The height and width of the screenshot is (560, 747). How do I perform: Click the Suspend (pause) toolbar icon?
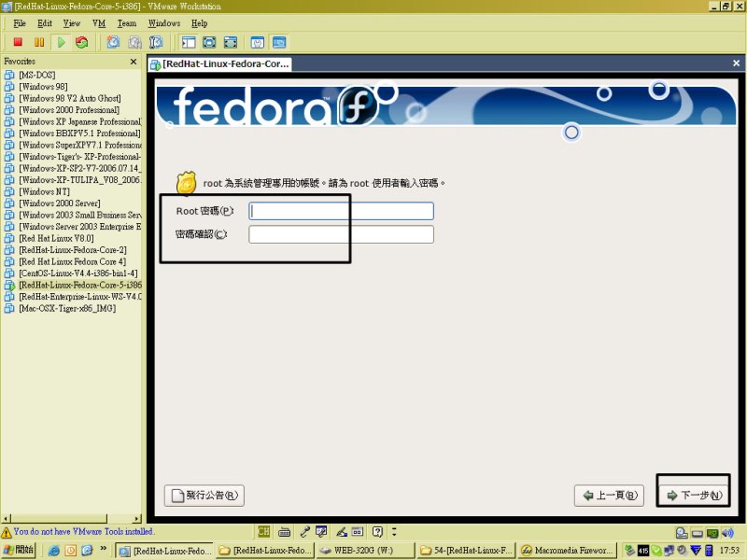click(39, 42)
